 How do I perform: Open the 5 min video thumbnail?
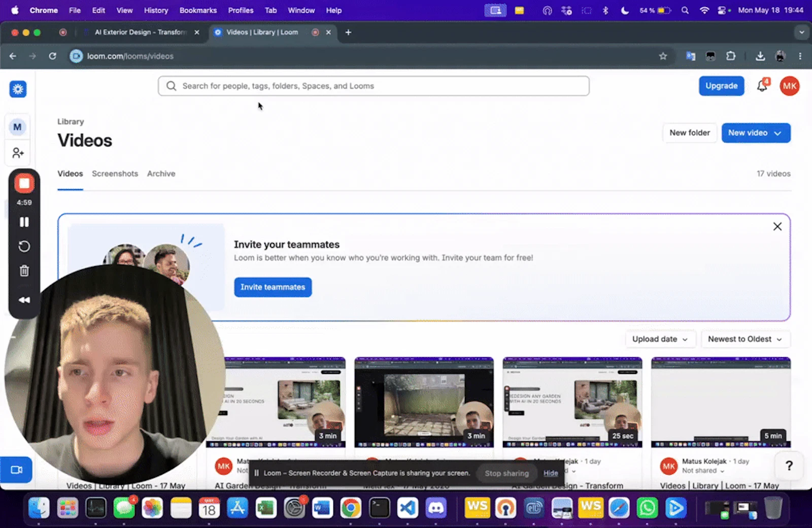(x=721, y=402)
